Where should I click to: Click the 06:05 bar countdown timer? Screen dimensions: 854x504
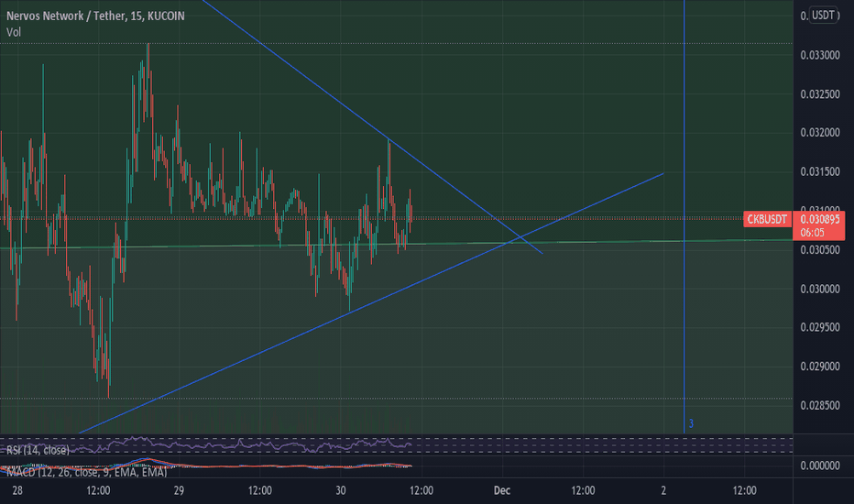812,233
